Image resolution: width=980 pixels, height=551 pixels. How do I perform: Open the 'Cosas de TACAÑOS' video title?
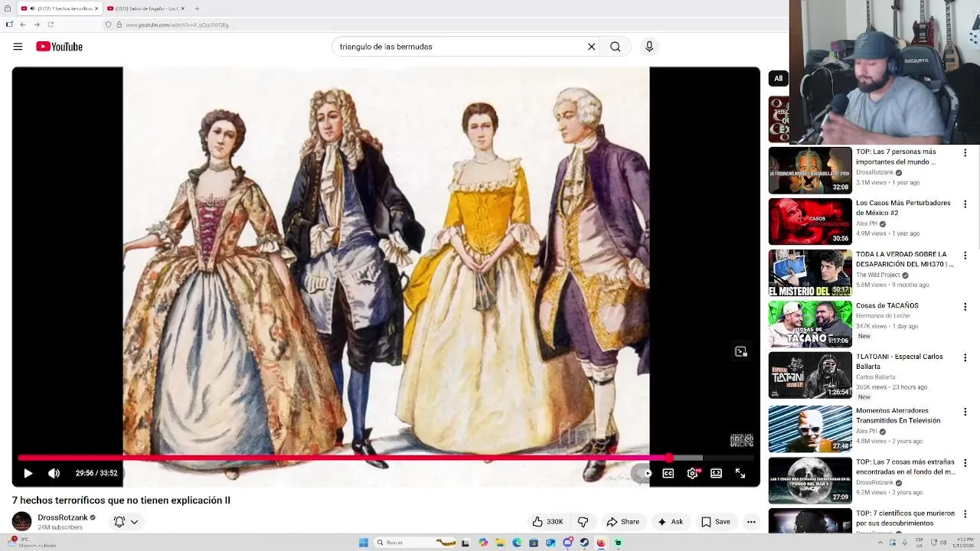pyautogui.click(x=887, y=305)
